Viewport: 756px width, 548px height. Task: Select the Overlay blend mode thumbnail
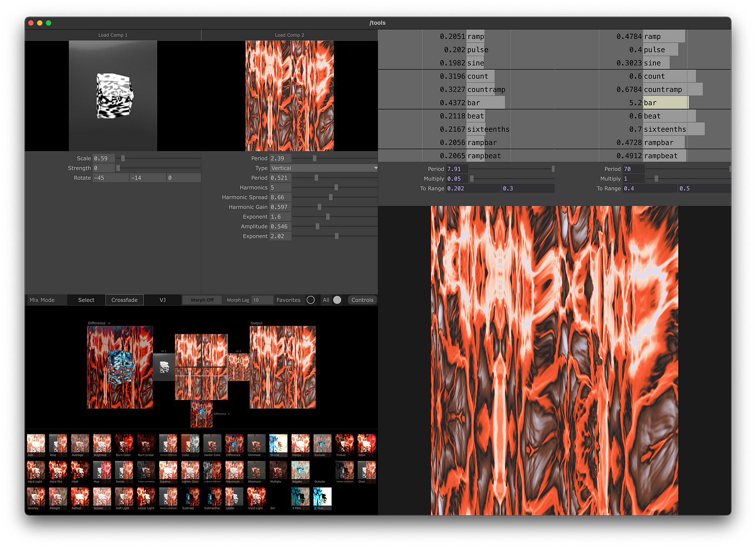point(36,496)
